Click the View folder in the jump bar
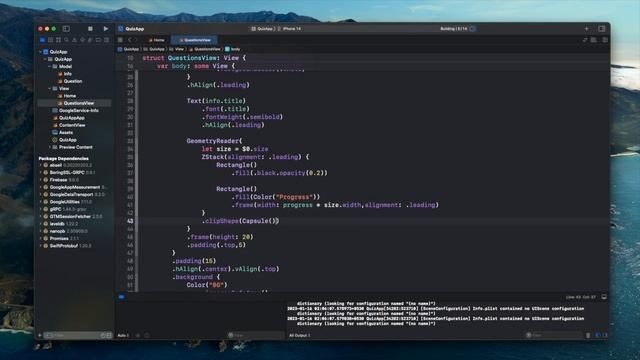 coord(177,49)
